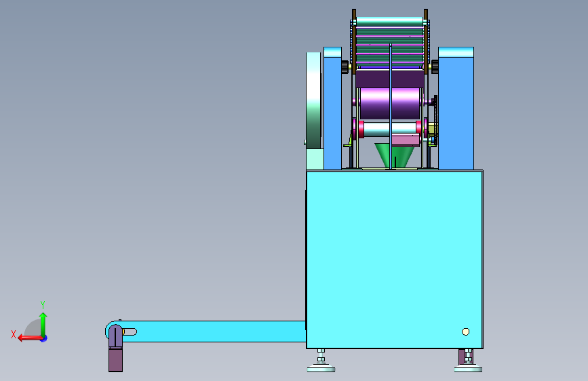588x381 pixels.
Task: Click the red X axis arrow of the triad
Action: (30, 338)
